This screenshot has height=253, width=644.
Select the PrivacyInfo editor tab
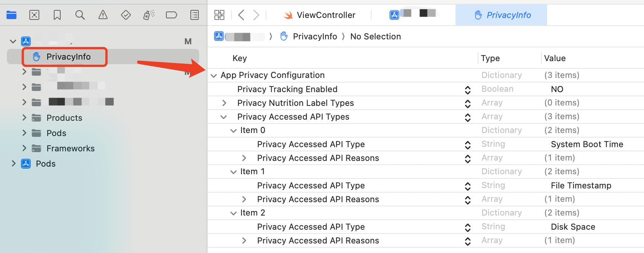pos(501,15)
